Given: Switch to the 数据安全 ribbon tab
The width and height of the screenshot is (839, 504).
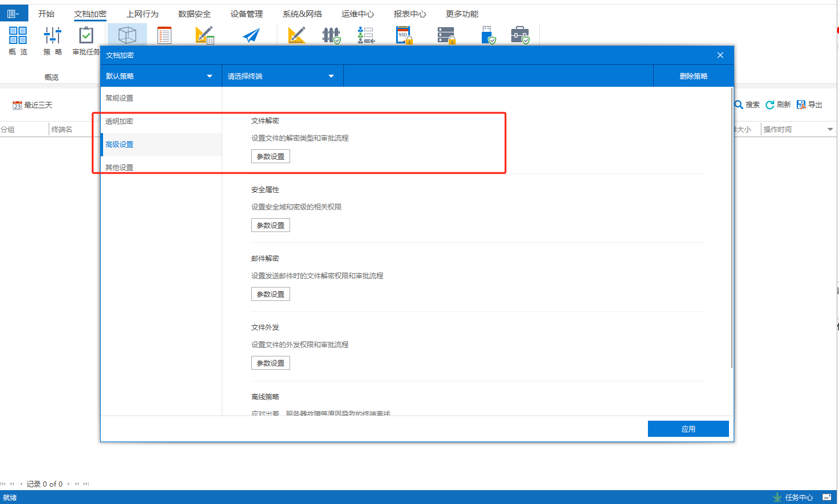Looking at the screenshot, I should pyautogui.click(x=195, y=14).
